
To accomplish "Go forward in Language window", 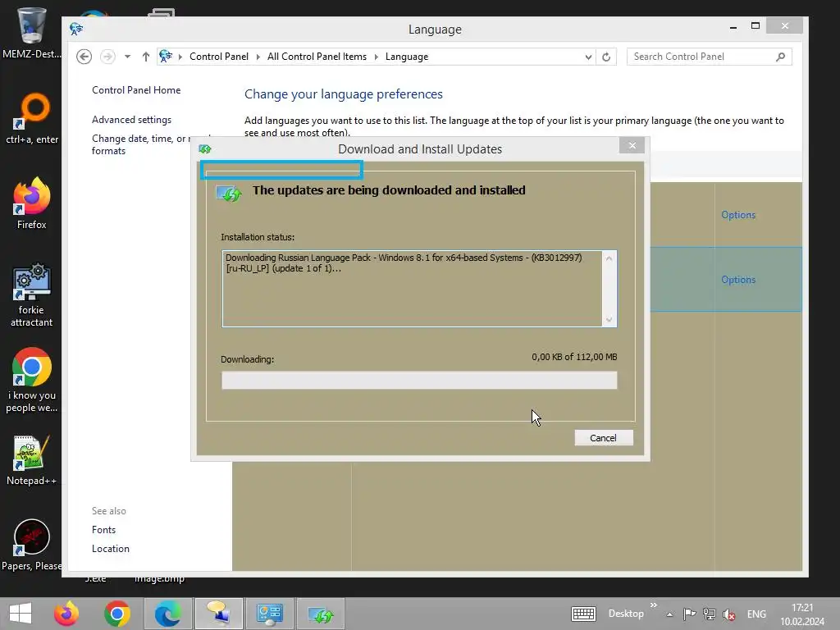I will pyautogui.click(x=107, y=57).
